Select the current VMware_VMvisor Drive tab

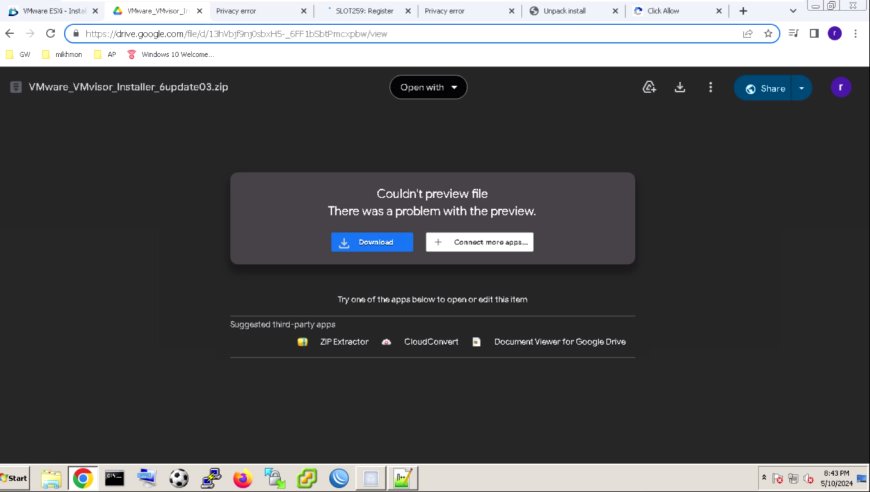tap(157, 11)
